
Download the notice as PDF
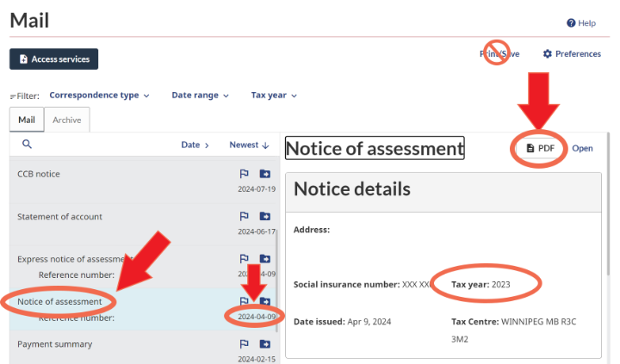[x=541, y=148]
